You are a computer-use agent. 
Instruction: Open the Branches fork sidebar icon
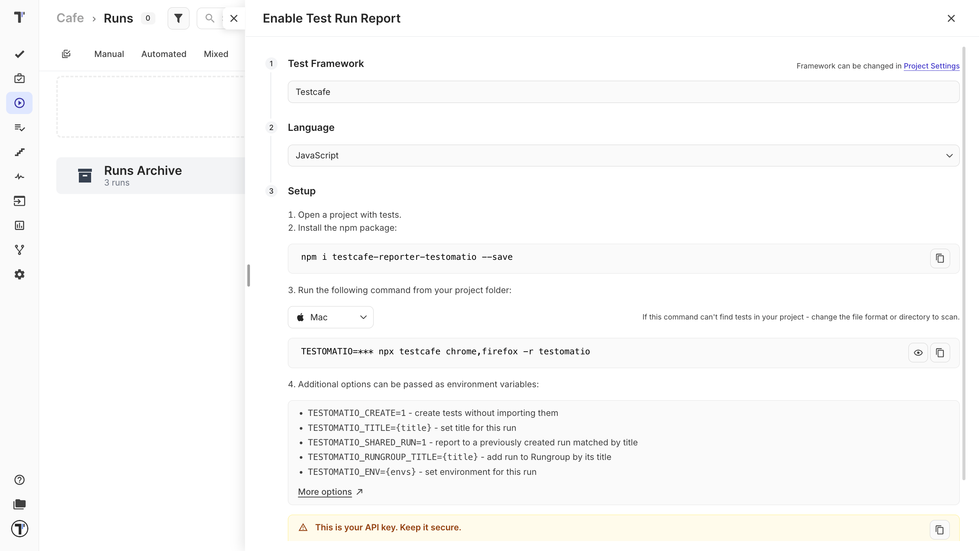tap(20, 250)
